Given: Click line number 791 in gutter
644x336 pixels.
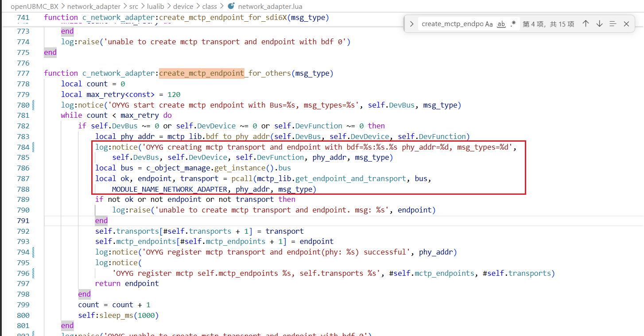Looking at the screenshot, I should point(22,221).
